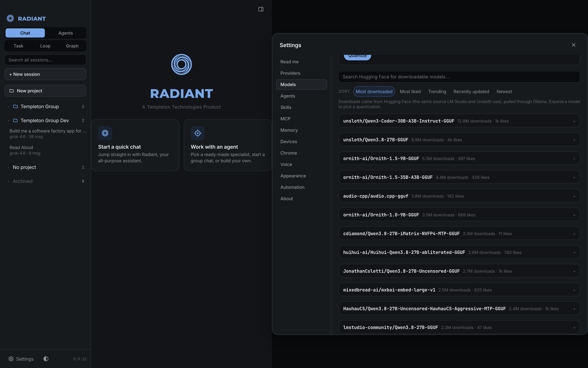Toggle the dark/light theme icon

click(46, 359)
